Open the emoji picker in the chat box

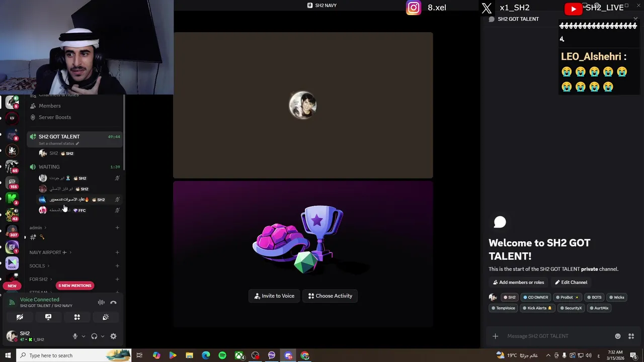click(618, 336)
